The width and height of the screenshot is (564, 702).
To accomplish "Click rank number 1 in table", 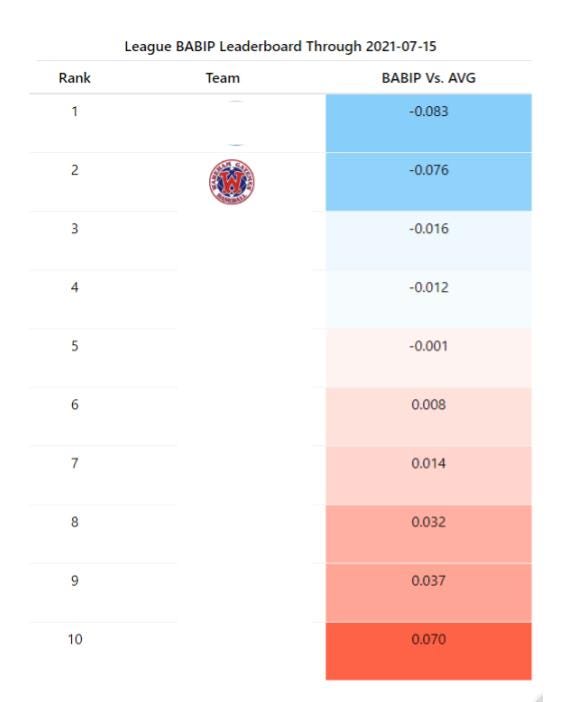I will pos(75,111).
